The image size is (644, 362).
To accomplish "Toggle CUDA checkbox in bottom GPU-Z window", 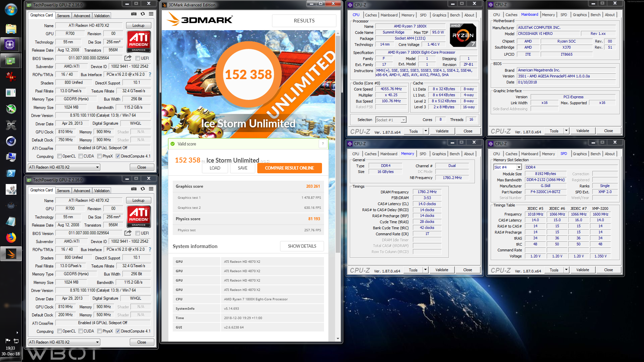I will tap(80, 331).
